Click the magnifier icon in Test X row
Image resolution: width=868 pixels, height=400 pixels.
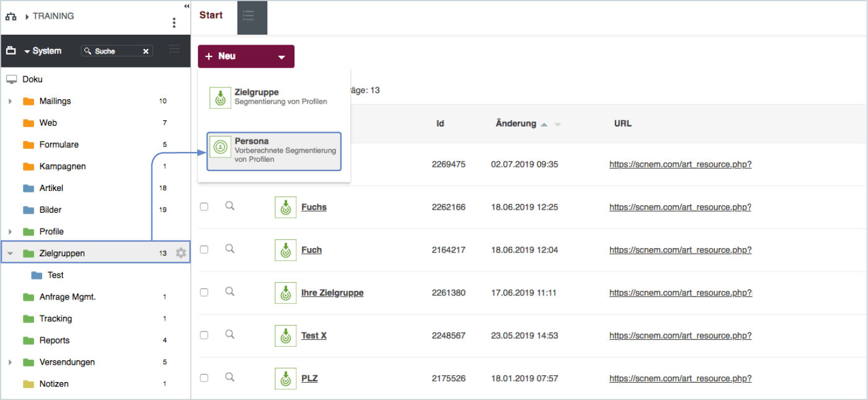(x=229, y=335)
